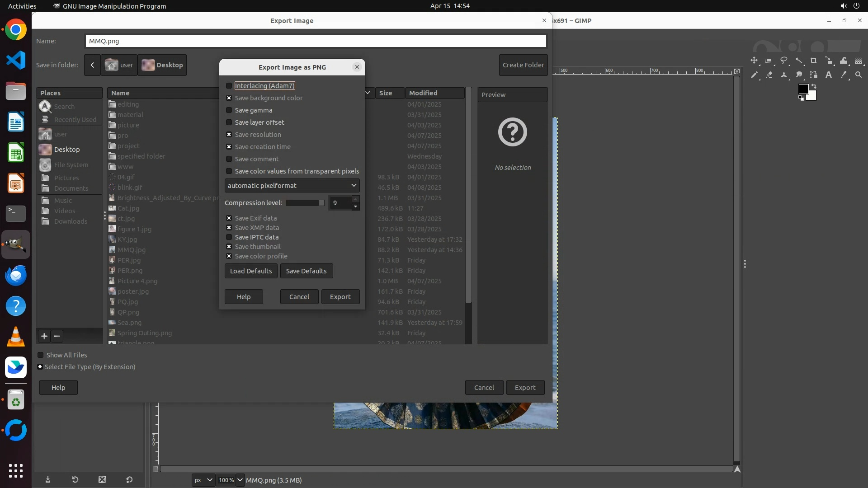Uncheck Save Exif data option
Screen dimensions: 868x488
pyautogui.click(x=229, y=218)
